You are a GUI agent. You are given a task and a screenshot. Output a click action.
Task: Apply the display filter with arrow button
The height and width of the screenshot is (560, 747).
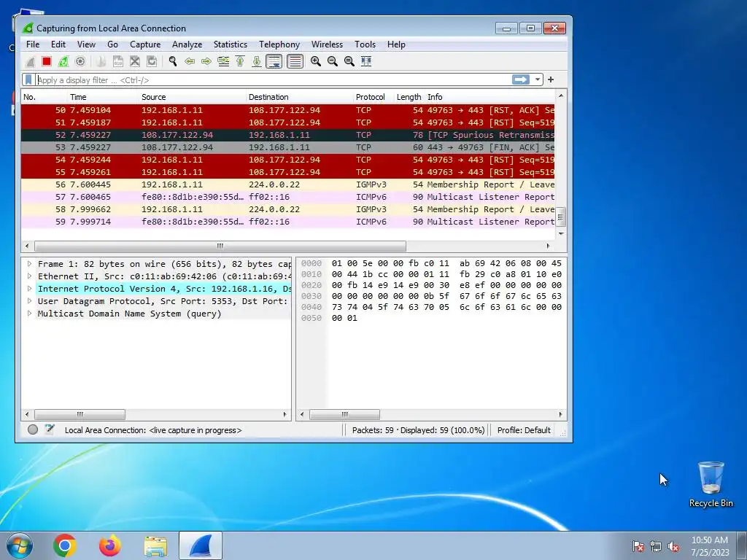point(521,79)
